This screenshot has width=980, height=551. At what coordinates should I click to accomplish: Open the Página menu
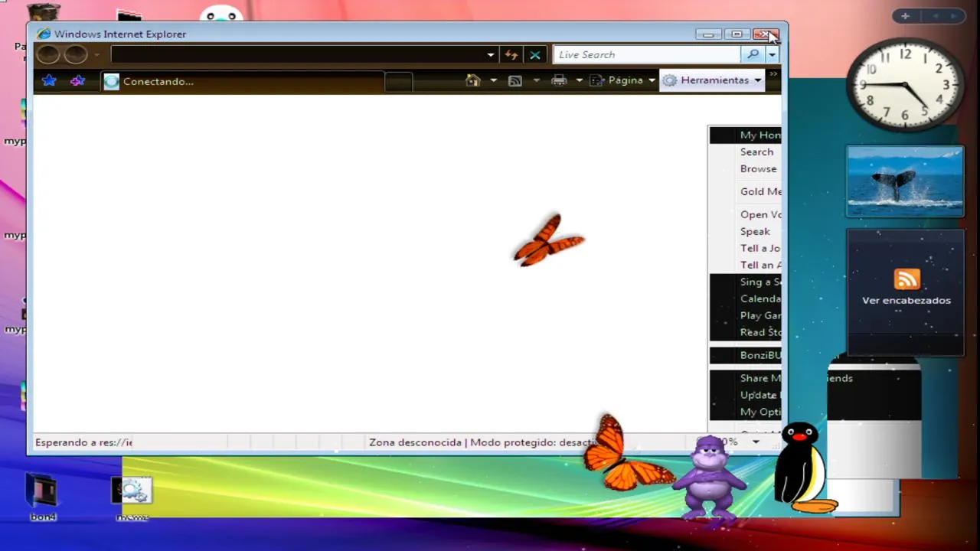(x=622, y=80)
